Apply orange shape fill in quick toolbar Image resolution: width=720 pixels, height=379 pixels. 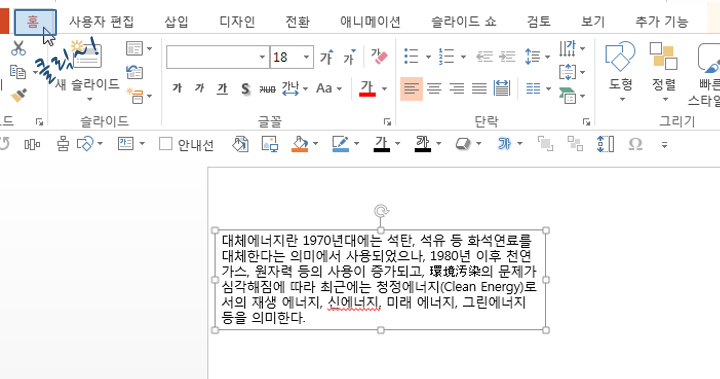(x=299, y=144)
